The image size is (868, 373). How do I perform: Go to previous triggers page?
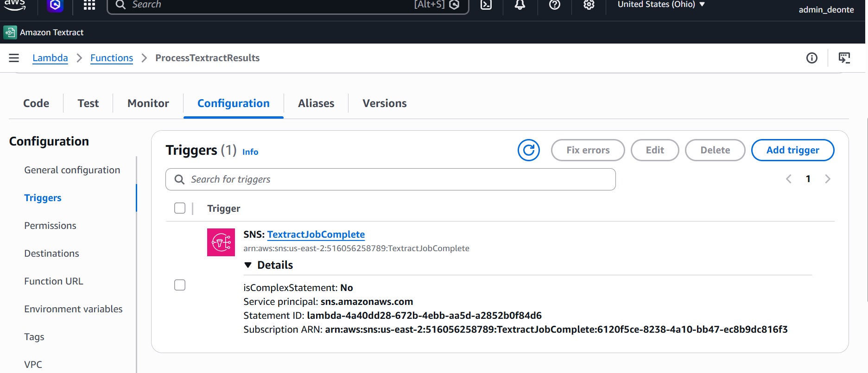[789, 179]
